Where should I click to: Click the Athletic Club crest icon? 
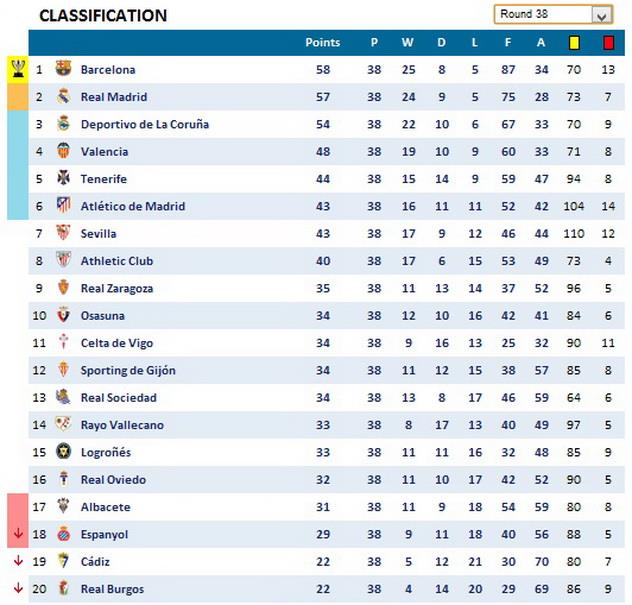coord(64,261)
